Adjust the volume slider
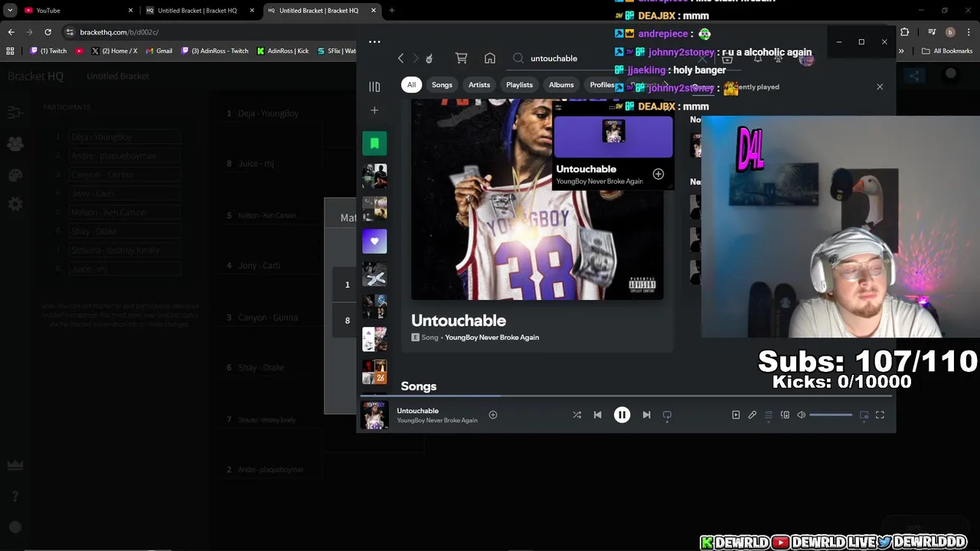 click(x=831, y=415)
